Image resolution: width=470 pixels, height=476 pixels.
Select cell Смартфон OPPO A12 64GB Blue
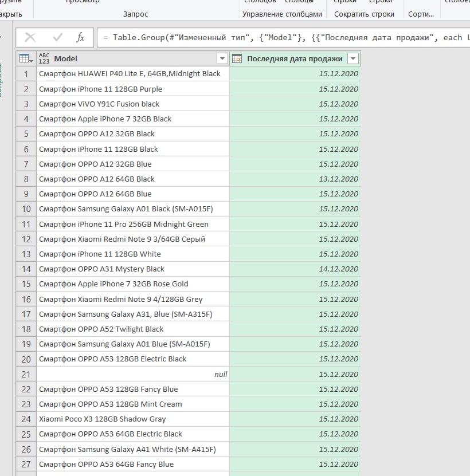[133, 194]
